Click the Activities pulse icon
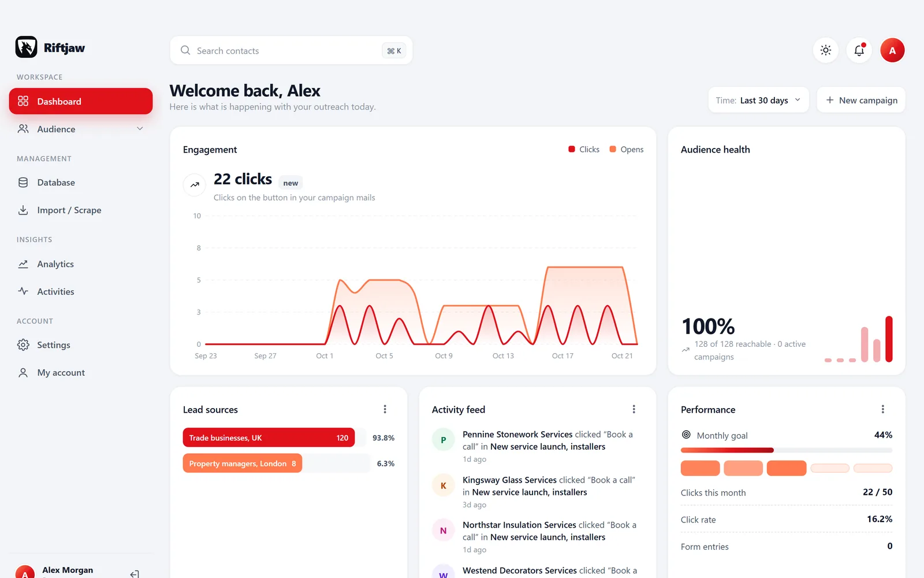 tap(23, 291)
